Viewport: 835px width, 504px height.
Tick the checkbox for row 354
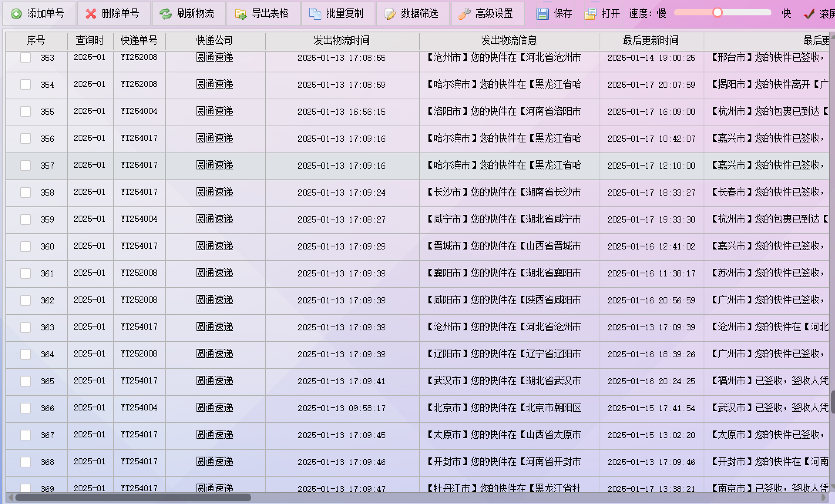[25, 85]
